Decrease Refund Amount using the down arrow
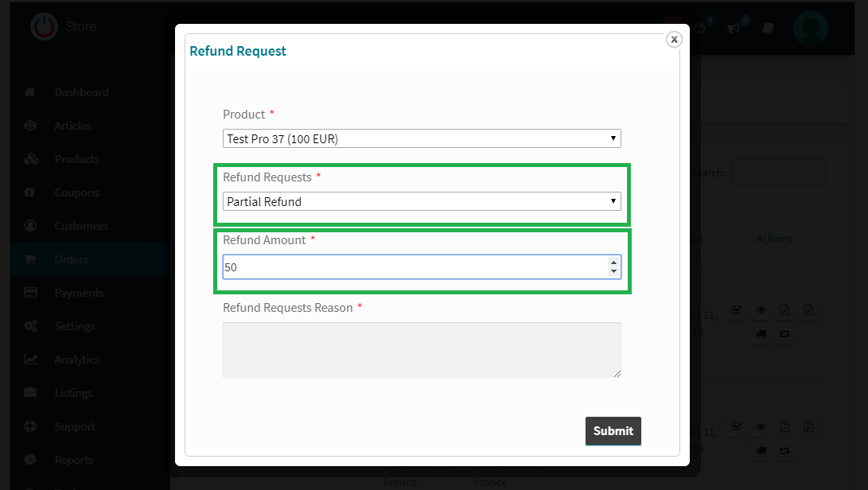 [613, 271]
